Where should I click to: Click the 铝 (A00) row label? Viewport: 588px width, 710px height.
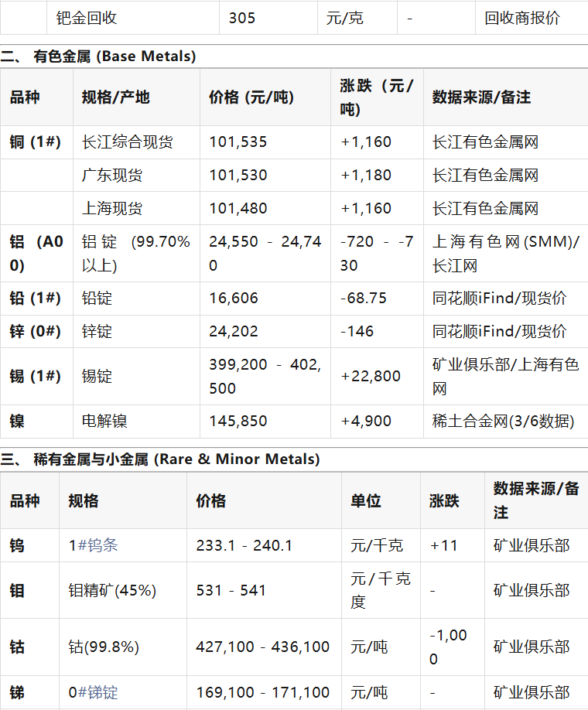[36, 254]
